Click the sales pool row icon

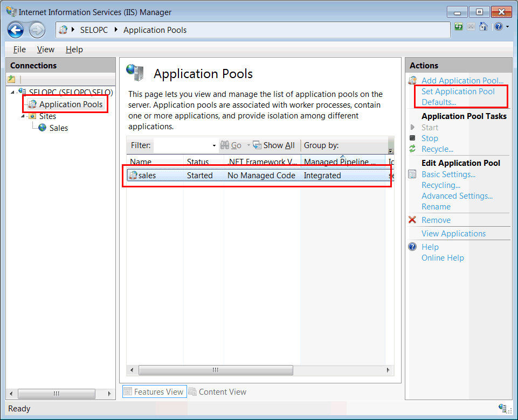click(133, 175)
